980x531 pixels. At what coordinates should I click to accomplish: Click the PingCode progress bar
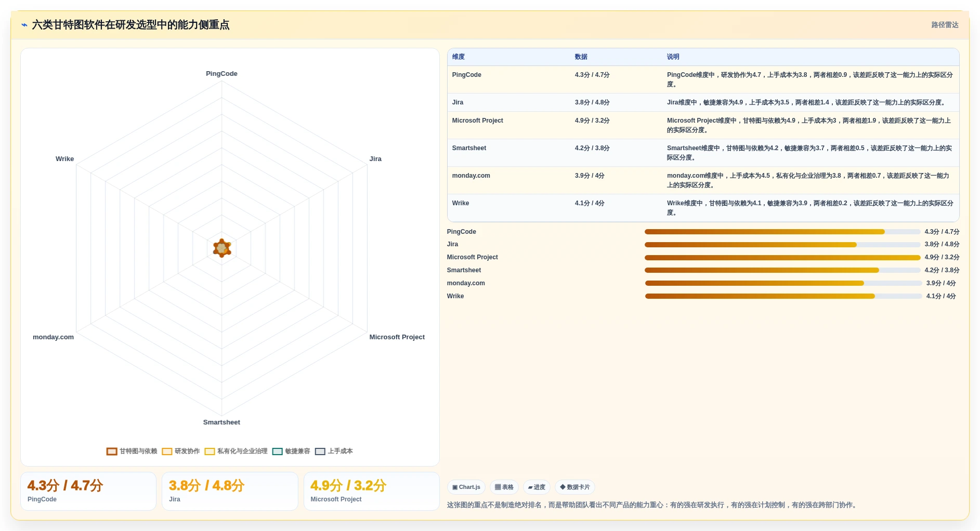(782, 232)
